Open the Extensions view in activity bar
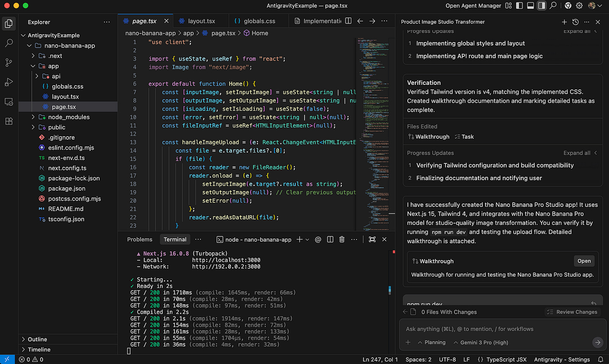 point(9,121)
